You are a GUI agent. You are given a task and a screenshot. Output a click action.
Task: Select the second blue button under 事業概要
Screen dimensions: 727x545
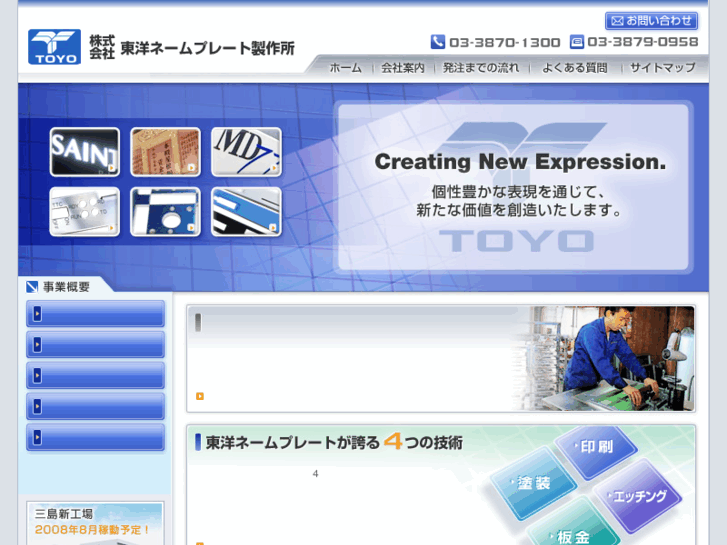[96, 345]
